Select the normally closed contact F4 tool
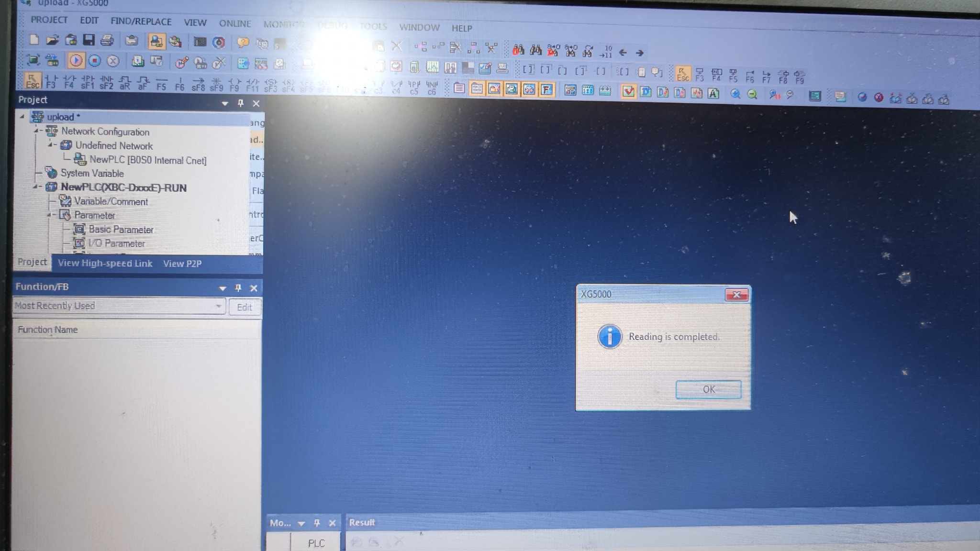The width and height of the screenshot is (980, 551). (69, 82)
